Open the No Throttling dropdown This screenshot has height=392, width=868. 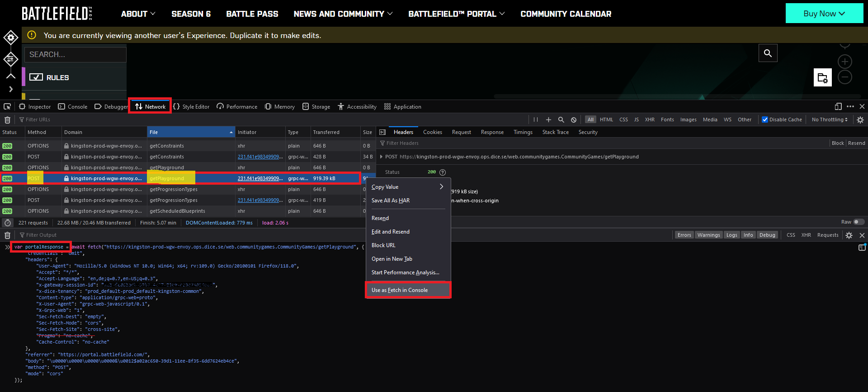tap(830, 120)
